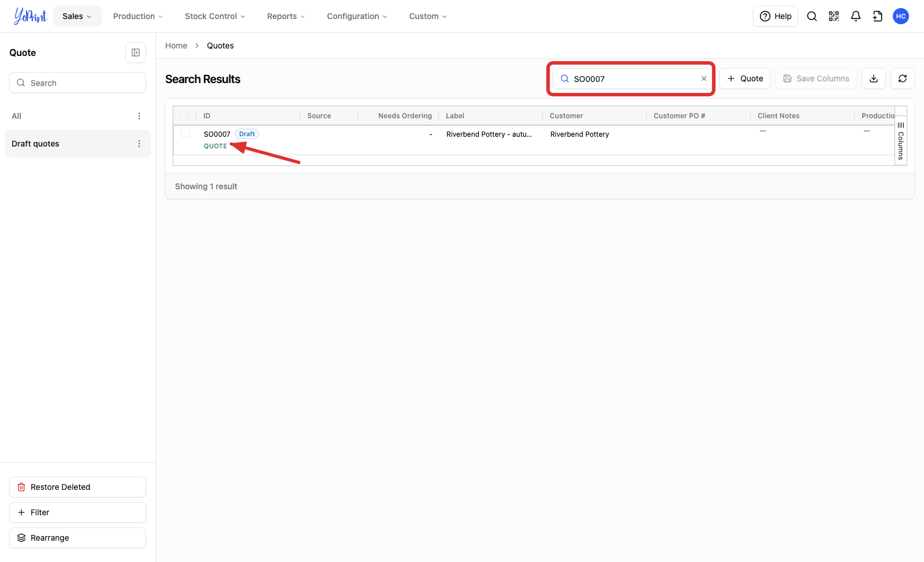
Task: Tick the checkbox for quote SO0007
Action: (185, 133)
